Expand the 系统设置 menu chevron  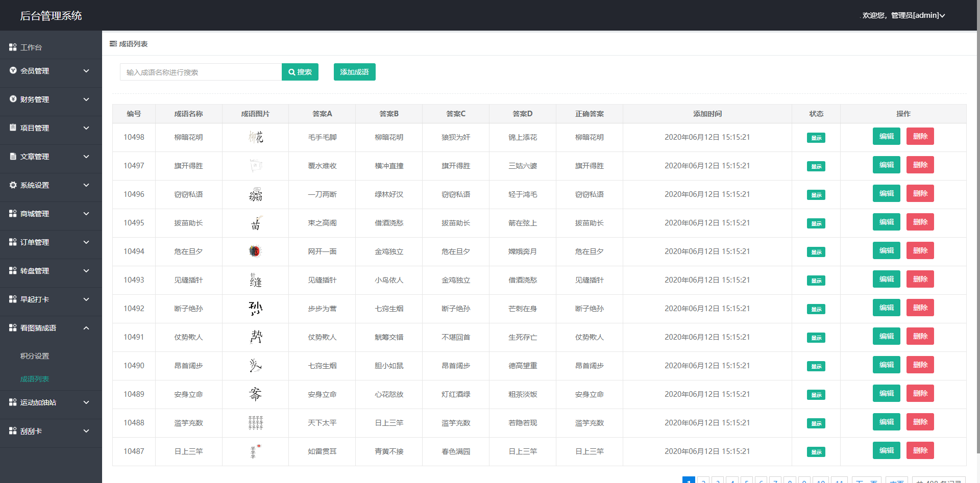[x=86, y=185]
